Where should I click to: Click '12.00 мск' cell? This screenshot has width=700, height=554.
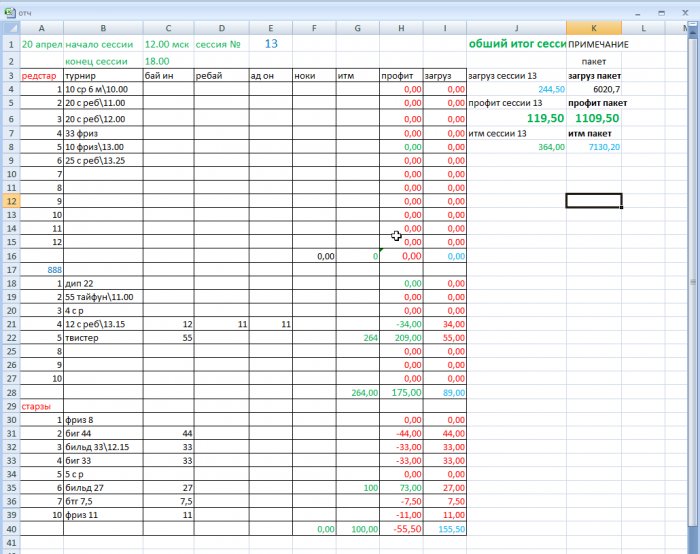(x=168, y=44)
